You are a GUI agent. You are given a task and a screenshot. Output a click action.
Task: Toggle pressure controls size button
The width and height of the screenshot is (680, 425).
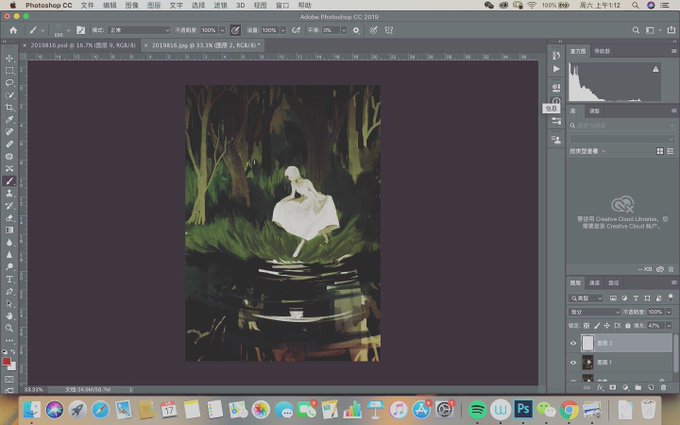pos(373,30)
